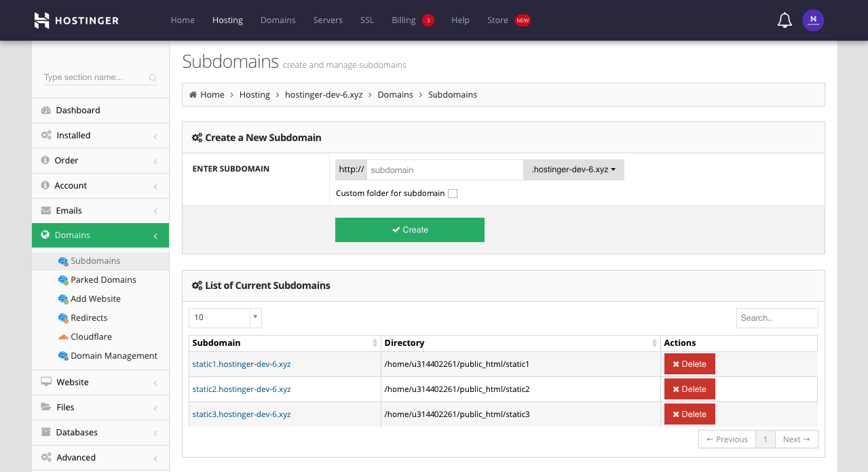Image resolution: width=868 pixels, height=472 pixels.
Task: Go to the SSL menu
Action: (x=367, y=20)
